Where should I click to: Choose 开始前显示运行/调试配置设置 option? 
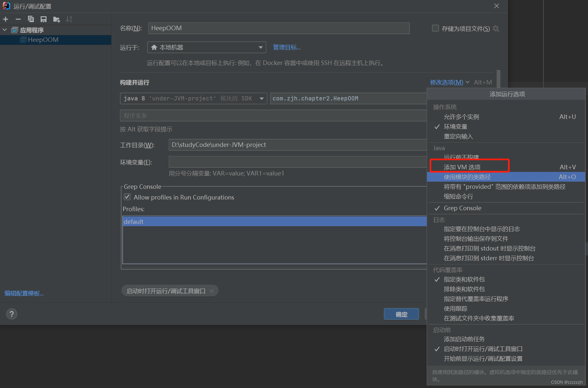(x=506, y=358)
